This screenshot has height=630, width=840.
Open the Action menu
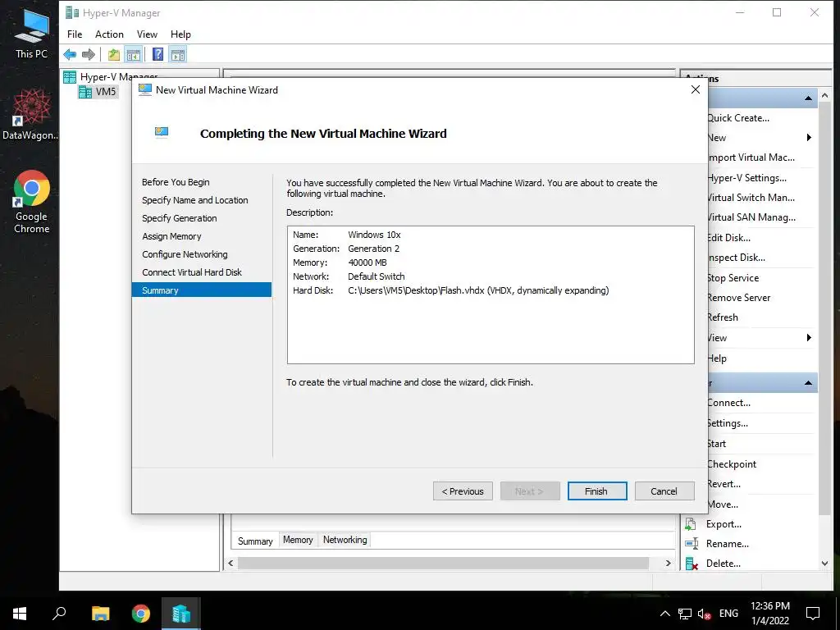click(x=109, y=34)
